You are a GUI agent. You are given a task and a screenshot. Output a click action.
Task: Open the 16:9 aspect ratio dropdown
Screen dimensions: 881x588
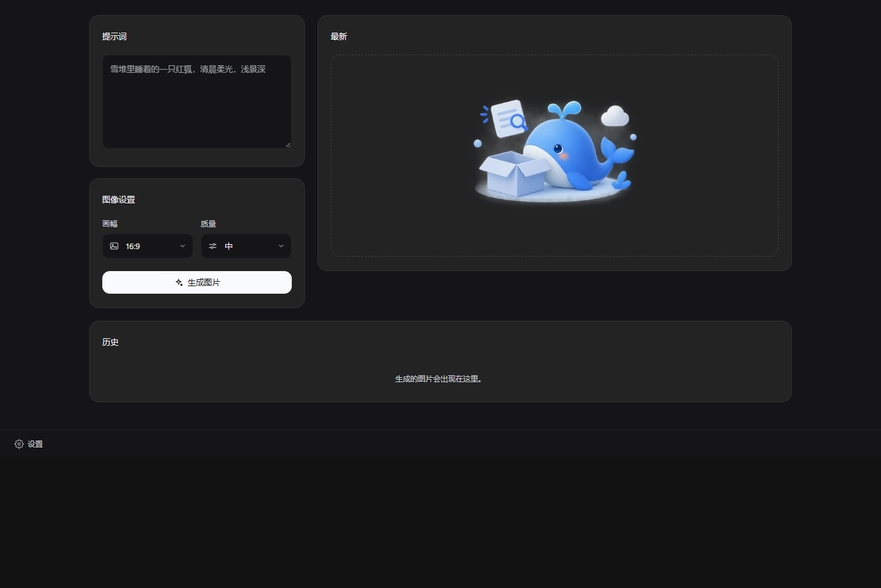tap(147, 246)
